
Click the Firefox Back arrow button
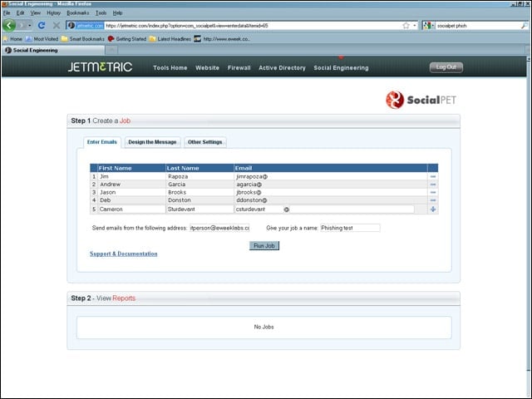pos(9,25)
